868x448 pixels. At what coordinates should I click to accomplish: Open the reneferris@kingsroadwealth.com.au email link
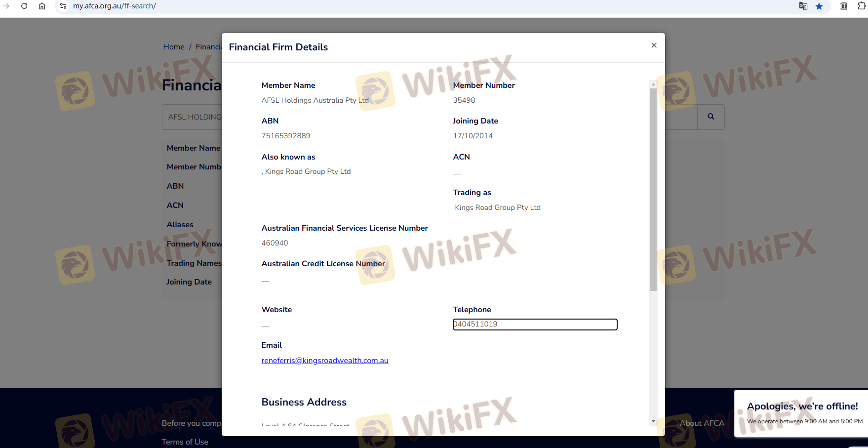[324, 361]
